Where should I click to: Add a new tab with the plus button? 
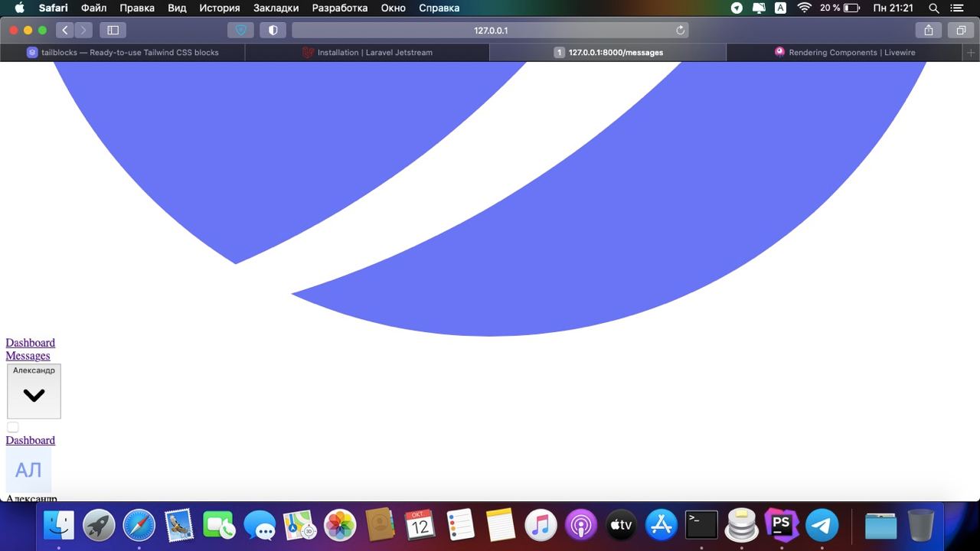(971, 52)
